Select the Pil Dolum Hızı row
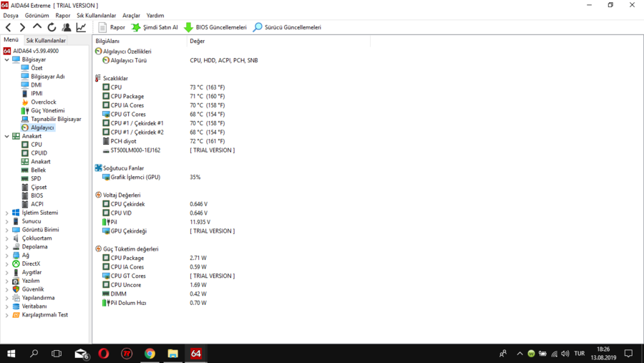The width and height of the screenshot is (644, 363). [x=155, y=303]
